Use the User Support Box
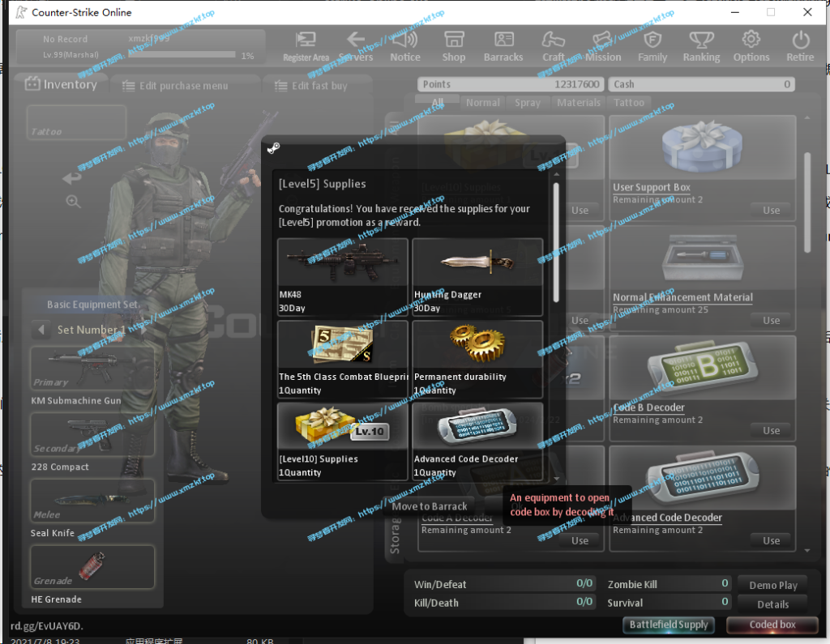 pyautogui.click(x=772, y=210)
